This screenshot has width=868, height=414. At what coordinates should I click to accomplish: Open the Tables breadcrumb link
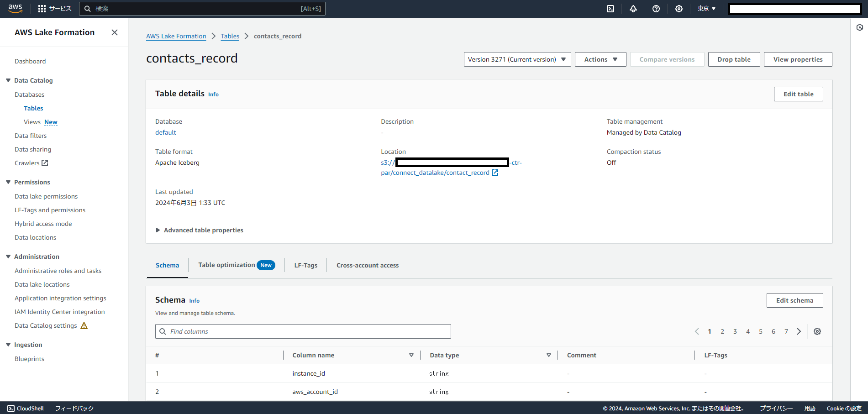pos(230,36)
